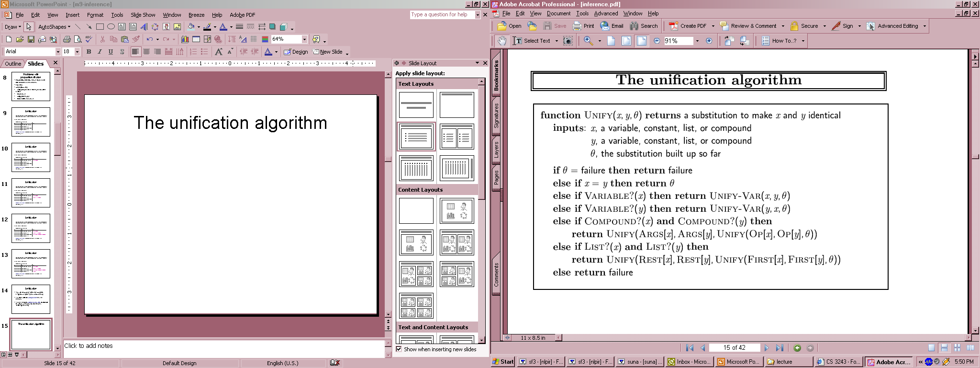Click the Font Color swatch on Formatting toolbar

268,52
